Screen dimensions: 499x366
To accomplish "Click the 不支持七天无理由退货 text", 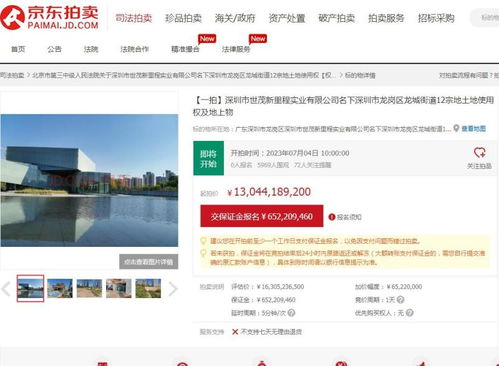I will point(271,332).
